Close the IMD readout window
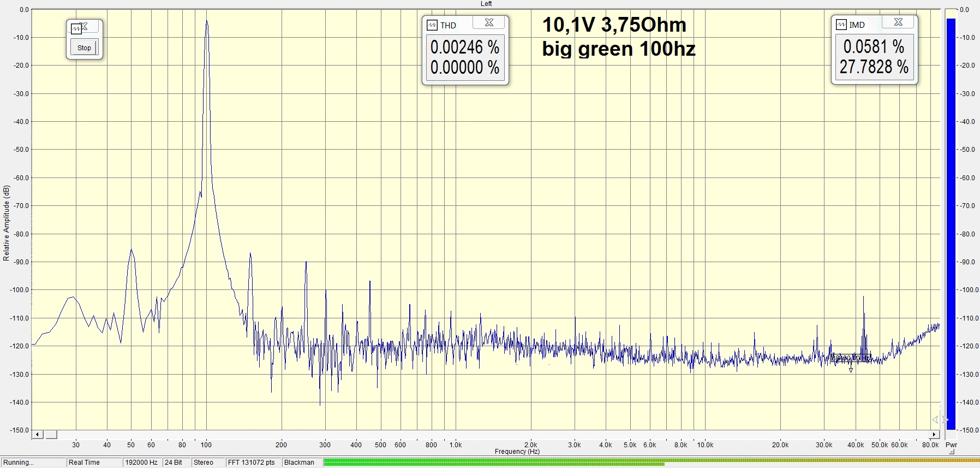The image size is (980, 468). (898, 22)
